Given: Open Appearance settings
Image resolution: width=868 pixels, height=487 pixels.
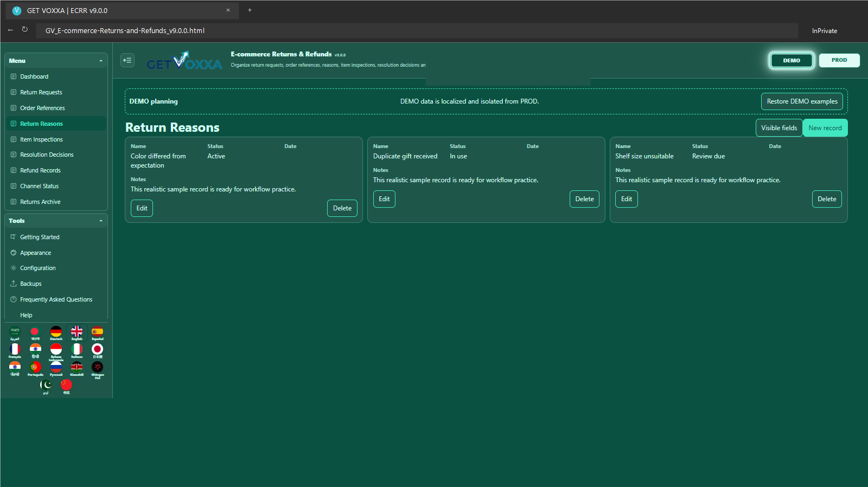Looking at the screenshot, I should click(56, 253).
